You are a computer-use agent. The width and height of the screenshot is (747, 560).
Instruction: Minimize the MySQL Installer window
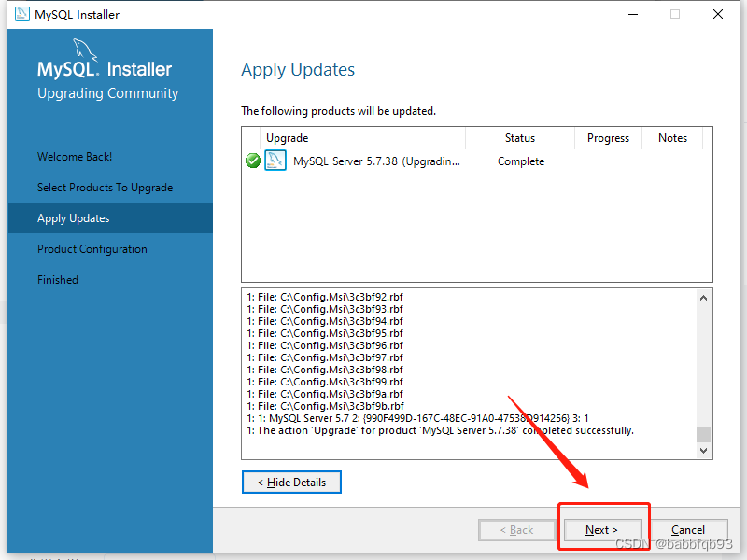633,14
